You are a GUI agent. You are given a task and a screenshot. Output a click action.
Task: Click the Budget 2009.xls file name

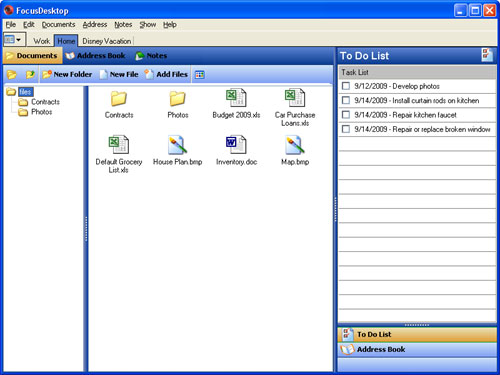(236, 115)
